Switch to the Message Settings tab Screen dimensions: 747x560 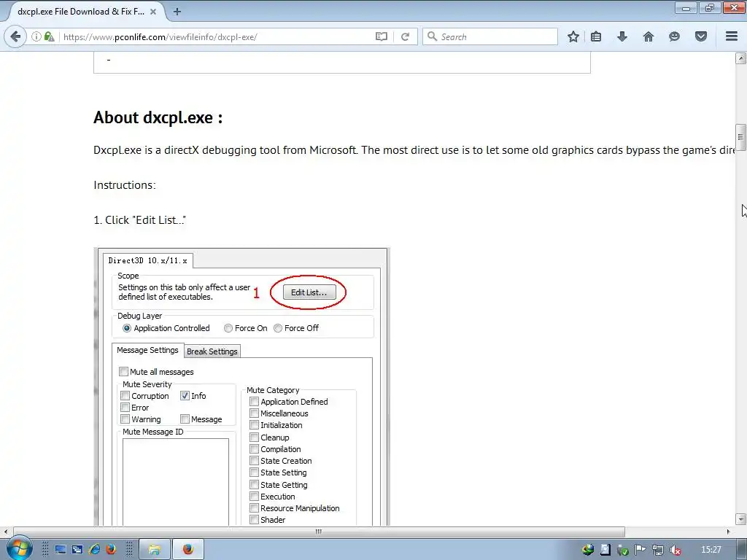click(147, 350)
